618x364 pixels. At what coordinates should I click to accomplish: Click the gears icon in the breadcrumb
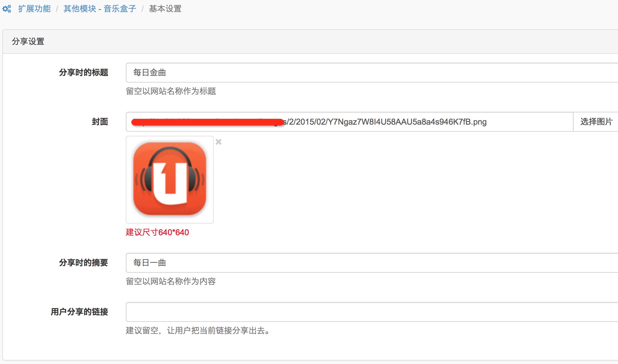(x=7, y=9)
